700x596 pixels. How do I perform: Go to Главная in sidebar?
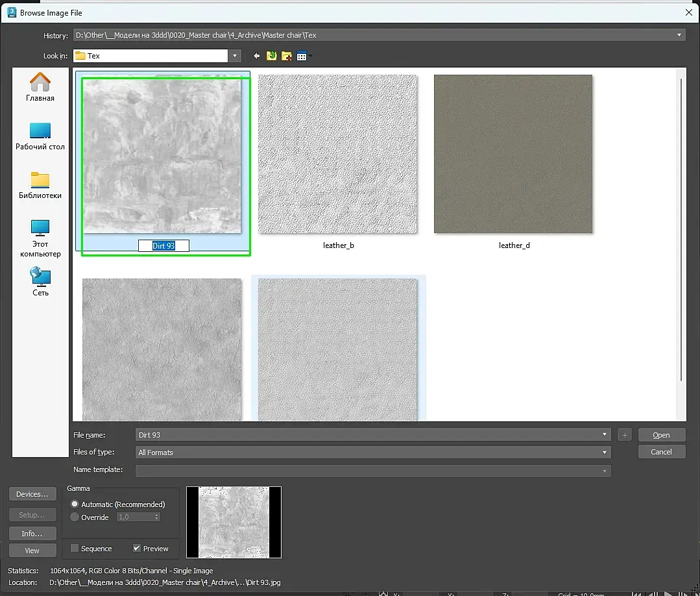point(40,87)
